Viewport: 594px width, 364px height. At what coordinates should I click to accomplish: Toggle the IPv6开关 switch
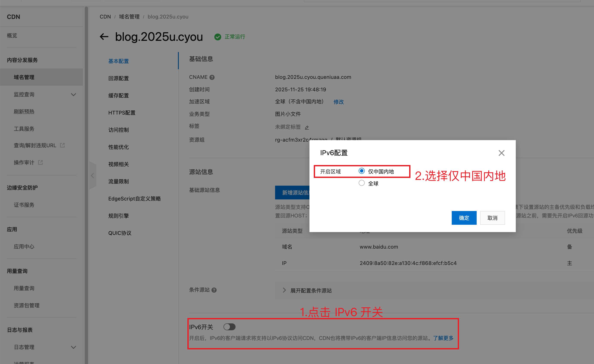(229, 327)
